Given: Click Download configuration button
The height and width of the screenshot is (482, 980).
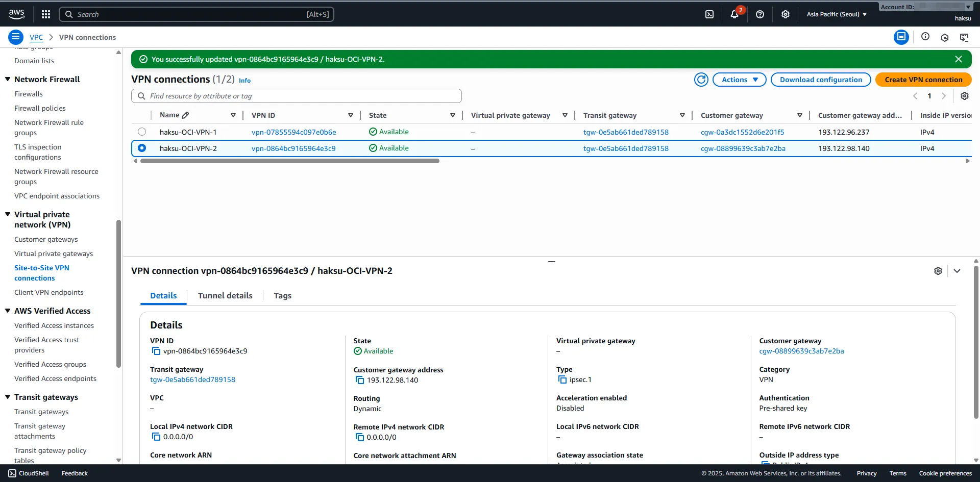Looking at the screenshot, I should point(821,80).
